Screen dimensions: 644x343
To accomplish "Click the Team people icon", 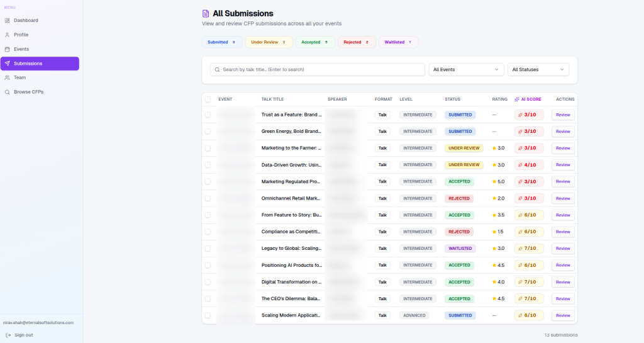I will click(x=7, y=77).
